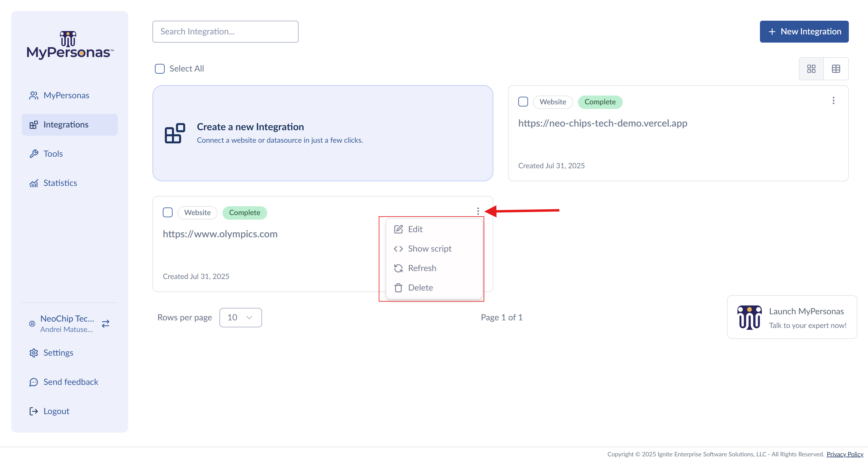Check the olympics.com integration checkbox
The width and height of the screenshot is (868, 460).
167,212
